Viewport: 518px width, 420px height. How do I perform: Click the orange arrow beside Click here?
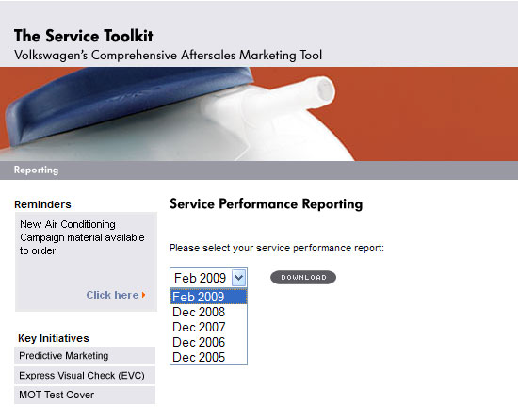144,295
